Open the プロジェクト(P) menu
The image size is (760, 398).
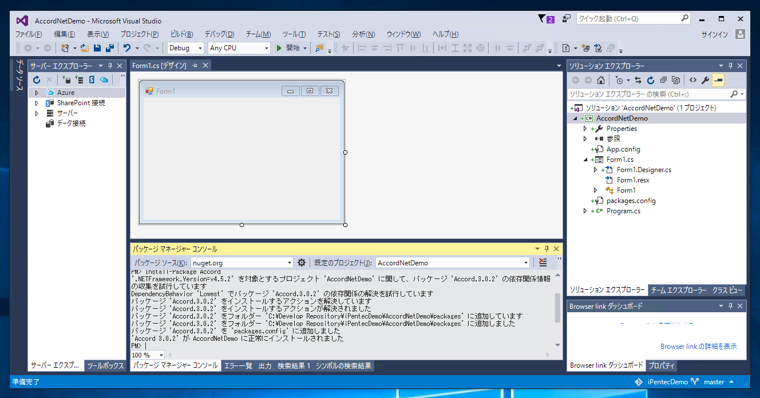139,34
